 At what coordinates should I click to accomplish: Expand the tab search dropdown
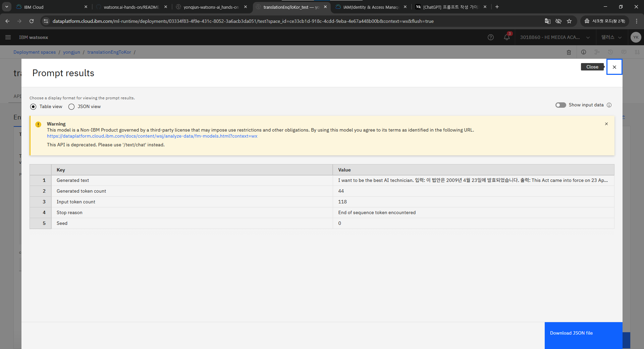click(x=7, y=7)
